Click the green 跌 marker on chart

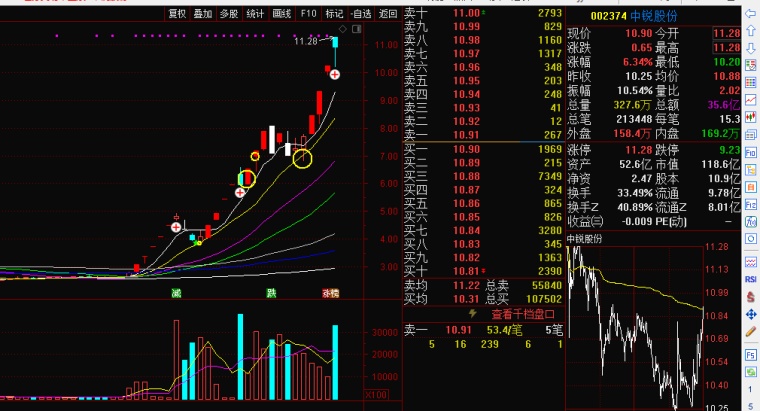[271, 293]
